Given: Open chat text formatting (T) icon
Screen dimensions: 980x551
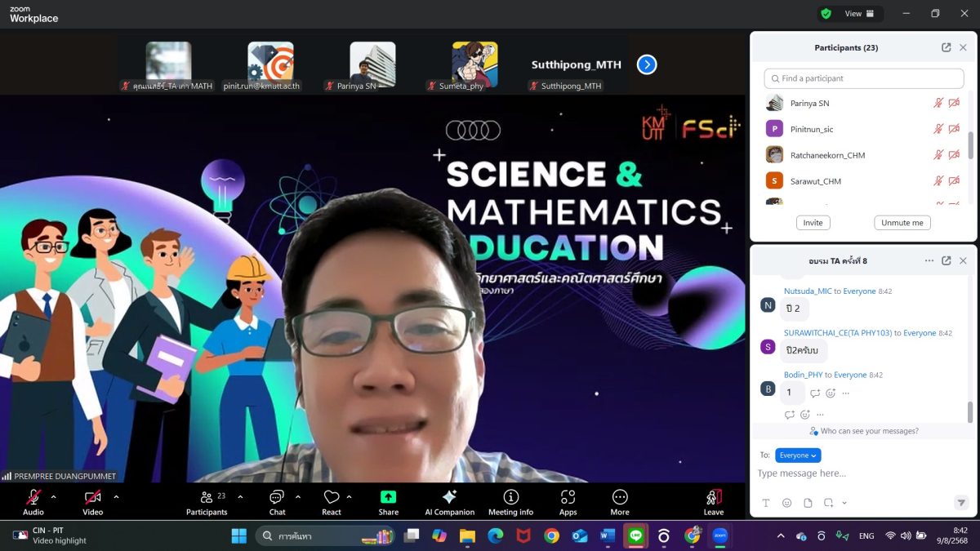Looking at the screenshot, I should [x=765, y=503].
